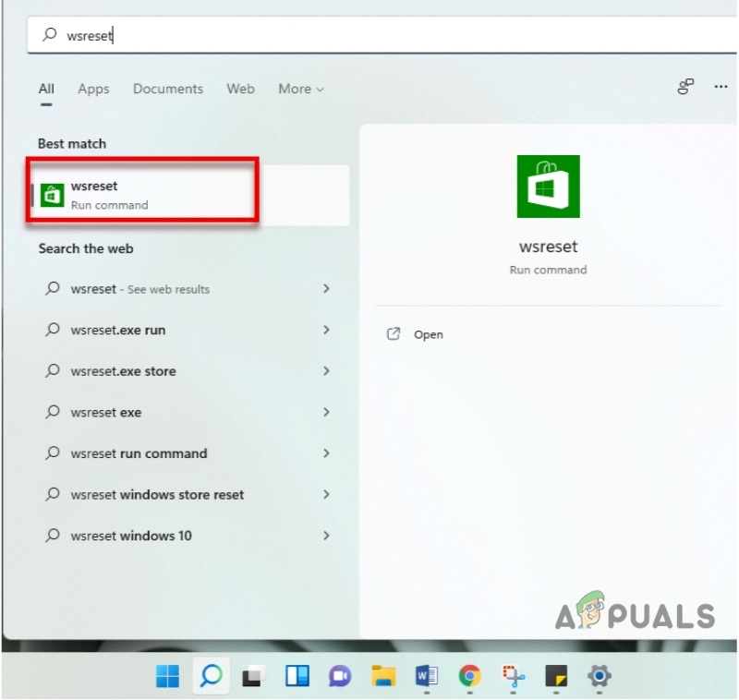Select 'wsreset.exe store' web suggestion
This screenshot has height=700, width=739.
coord(188,371)
